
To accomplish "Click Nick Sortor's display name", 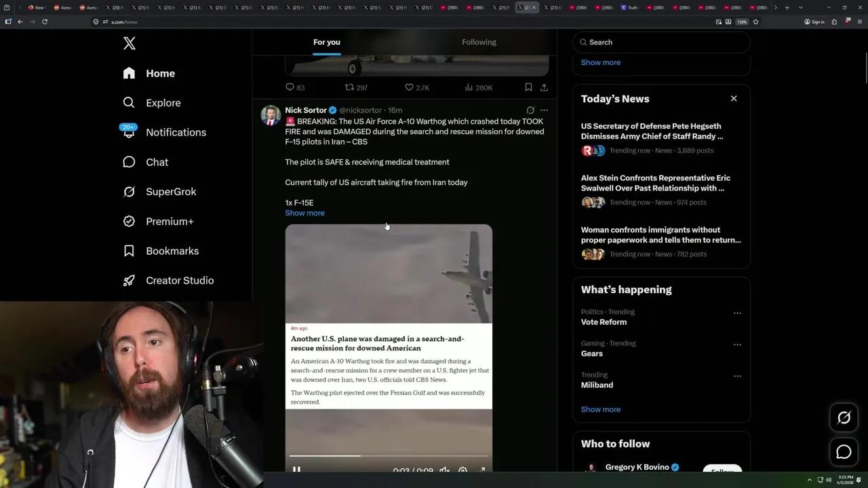I will point(306,110).
